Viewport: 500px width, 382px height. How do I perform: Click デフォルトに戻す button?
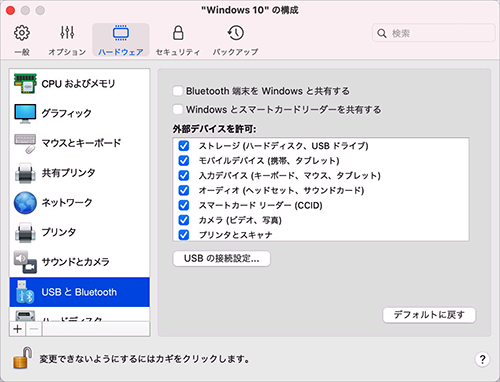pos(429,315)
